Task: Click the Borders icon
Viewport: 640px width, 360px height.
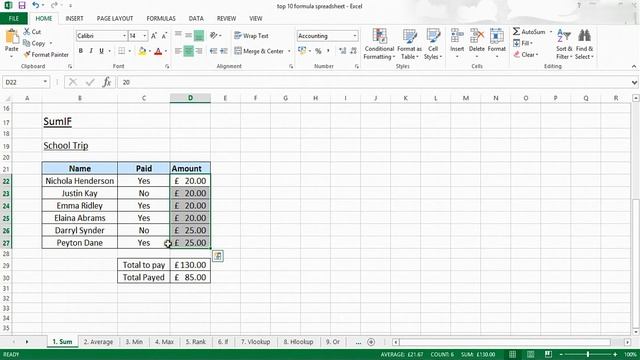Action: tap(122, 51)
